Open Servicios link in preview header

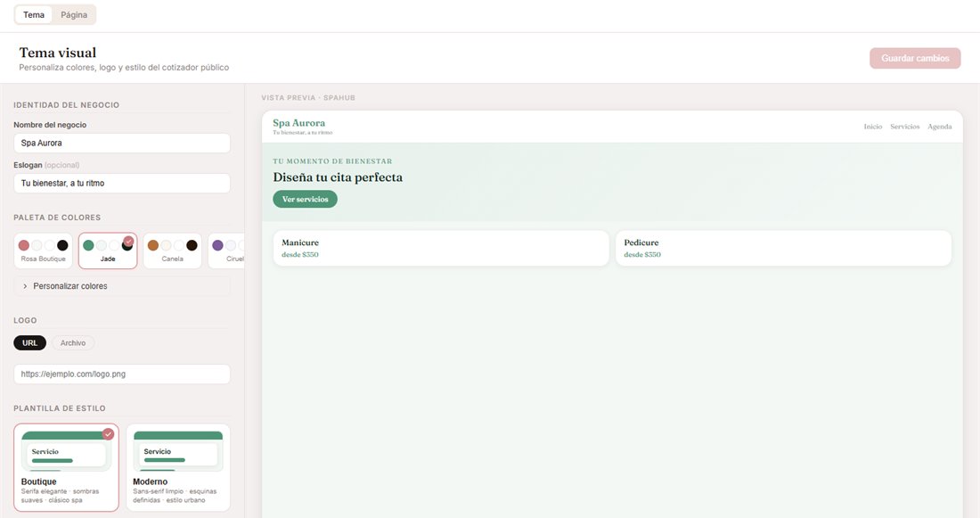904,127
